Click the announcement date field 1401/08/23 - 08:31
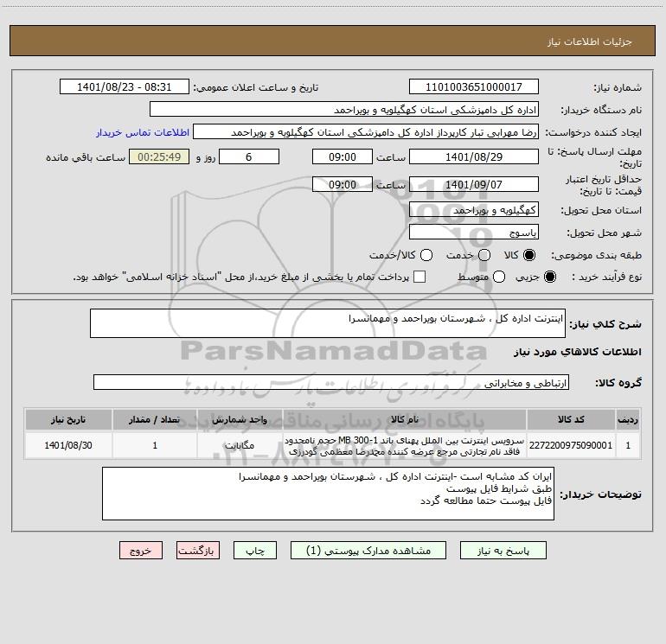Image resolution: width=666 pixels, height=644 pixels. point(124,87)
